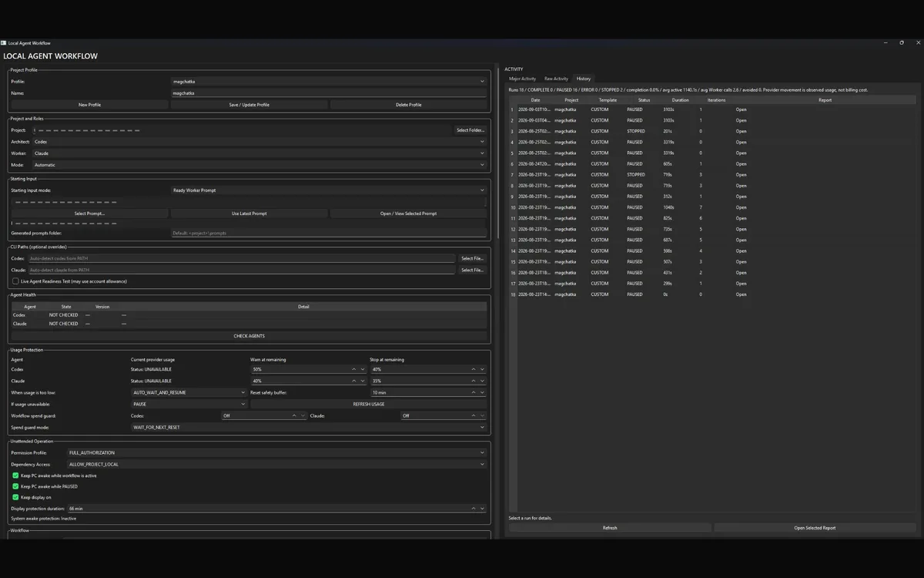Viewport: 924px width, 578px height.
Task: Click Select File... for Claude CLI path
Action: (472, 271)
